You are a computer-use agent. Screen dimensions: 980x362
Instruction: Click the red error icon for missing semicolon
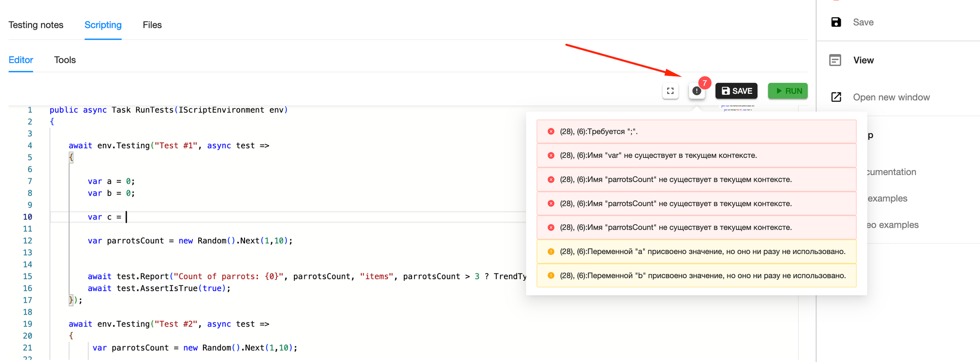click(x=551, y=132)
